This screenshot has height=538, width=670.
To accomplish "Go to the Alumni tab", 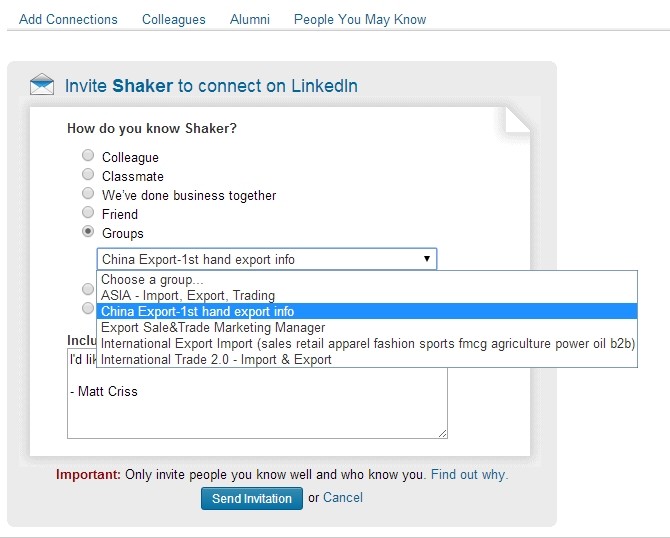I will pyautogui.click(x=250, y=19).
